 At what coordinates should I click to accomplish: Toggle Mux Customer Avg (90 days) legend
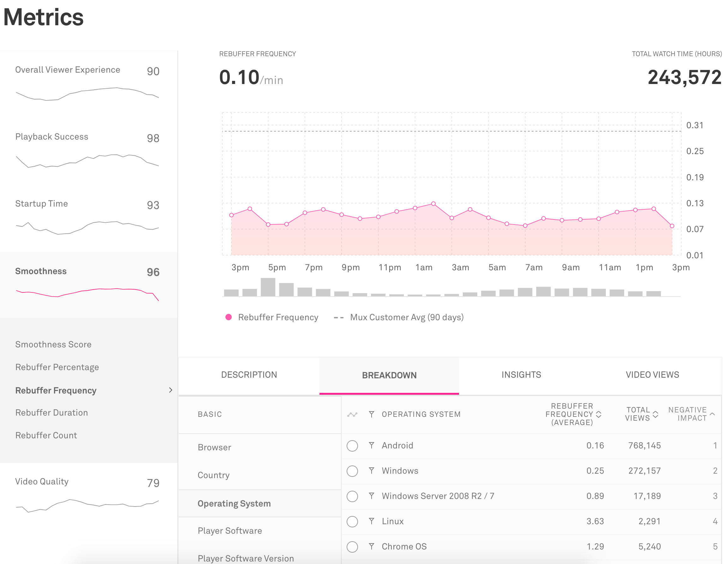tap(399, 317)
